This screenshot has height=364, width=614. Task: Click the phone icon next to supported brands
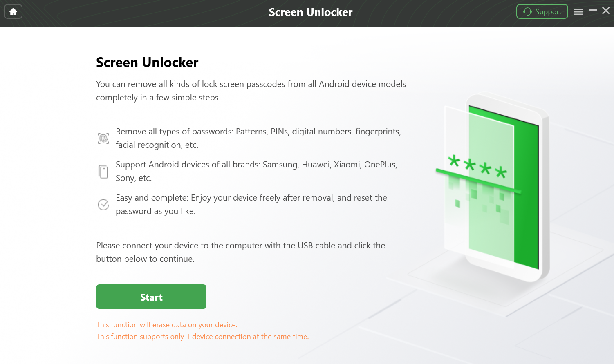(103, 171)
